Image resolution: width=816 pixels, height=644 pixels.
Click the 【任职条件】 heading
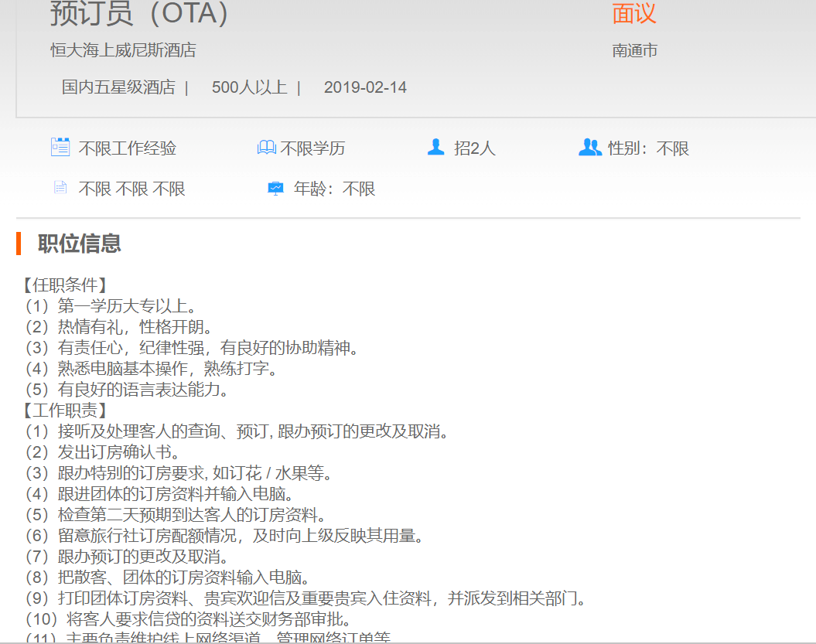pos(64,285)
